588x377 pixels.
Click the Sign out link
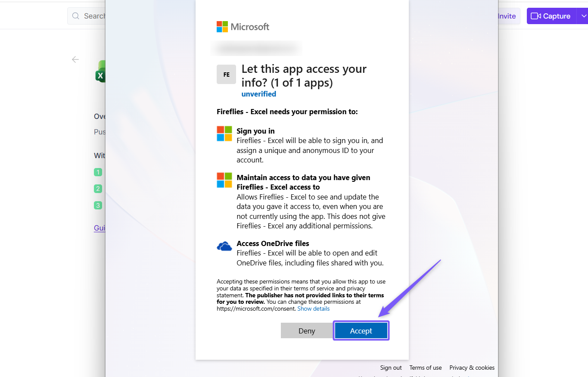(391, 368)
